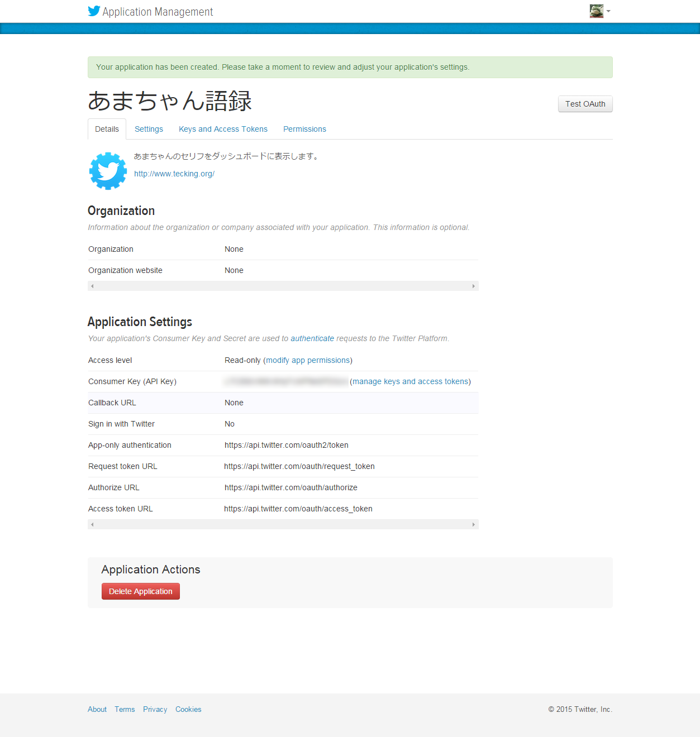Click the Sign in with Twitter label
Screen dimensions: 700x737
[x=121, y=424]
